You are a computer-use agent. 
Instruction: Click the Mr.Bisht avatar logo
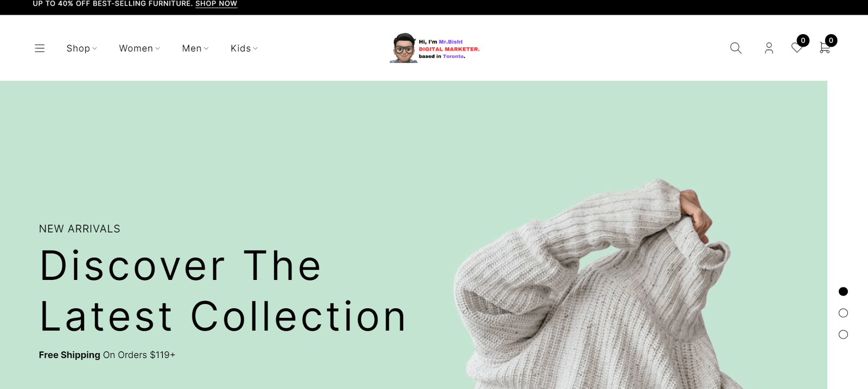pyautogui.click(x=404, y=48)
